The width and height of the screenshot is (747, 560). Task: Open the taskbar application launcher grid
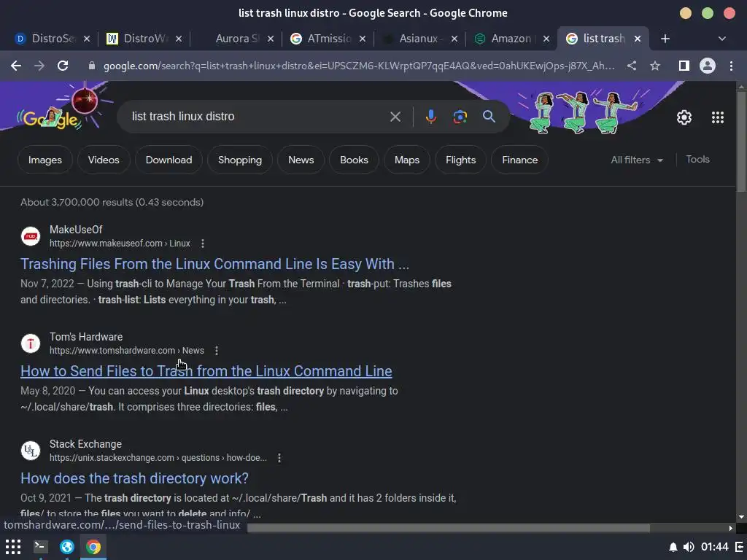coord(13,547)
